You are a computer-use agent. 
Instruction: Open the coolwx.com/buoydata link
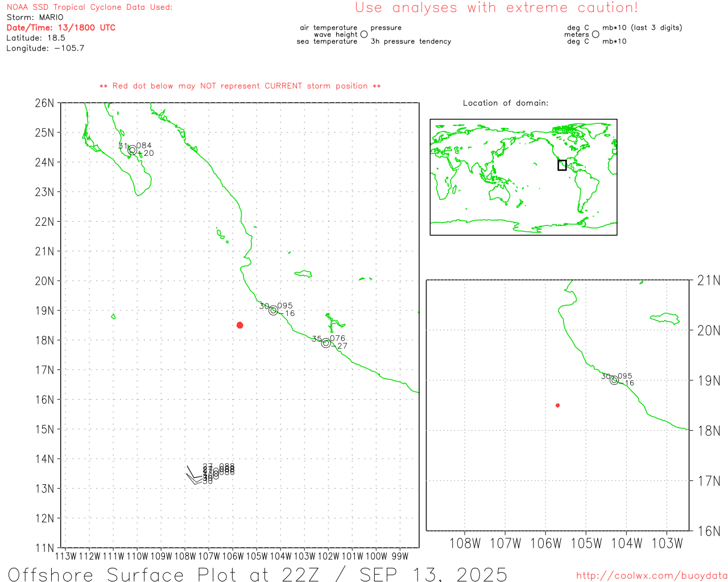652,576
